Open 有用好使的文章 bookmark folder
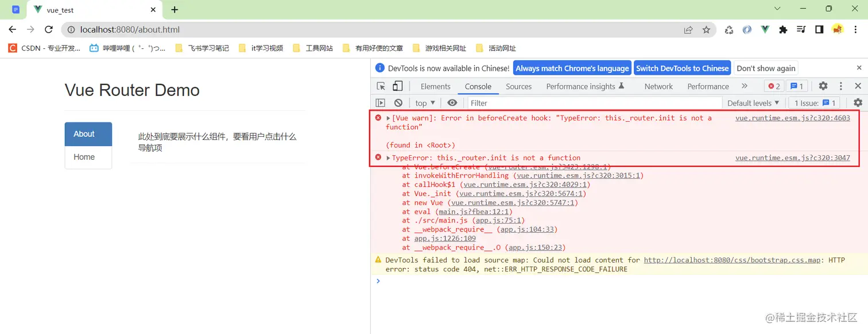This screenshot has height=334, width=868. 373,48
